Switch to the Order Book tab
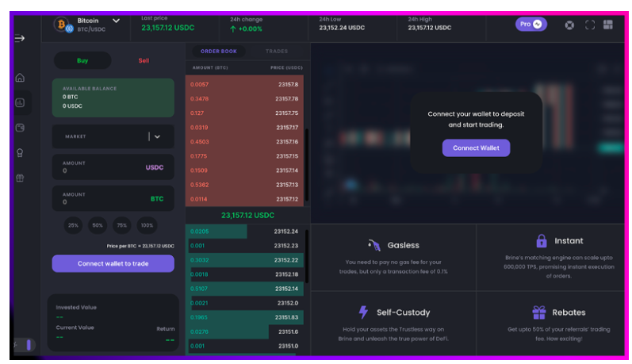The height and width of the screenshot is (364, 632). (218, 52)
